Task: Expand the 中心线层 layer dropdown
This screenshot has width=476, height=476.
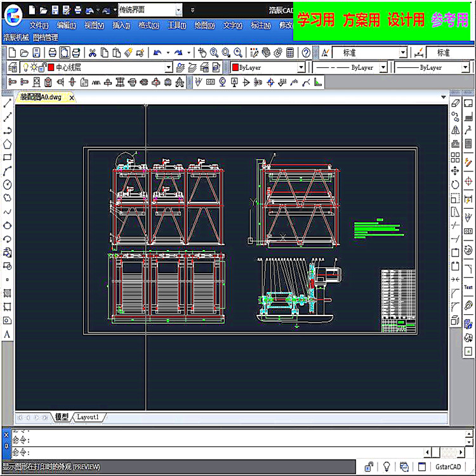Action: pos(168,67)
